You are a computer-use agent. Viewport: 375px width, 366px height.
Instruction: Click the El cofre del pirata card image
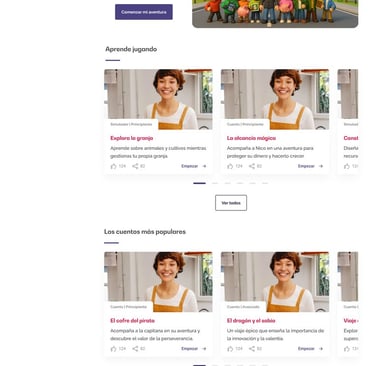pyautogui.click(x=158, y=282)
